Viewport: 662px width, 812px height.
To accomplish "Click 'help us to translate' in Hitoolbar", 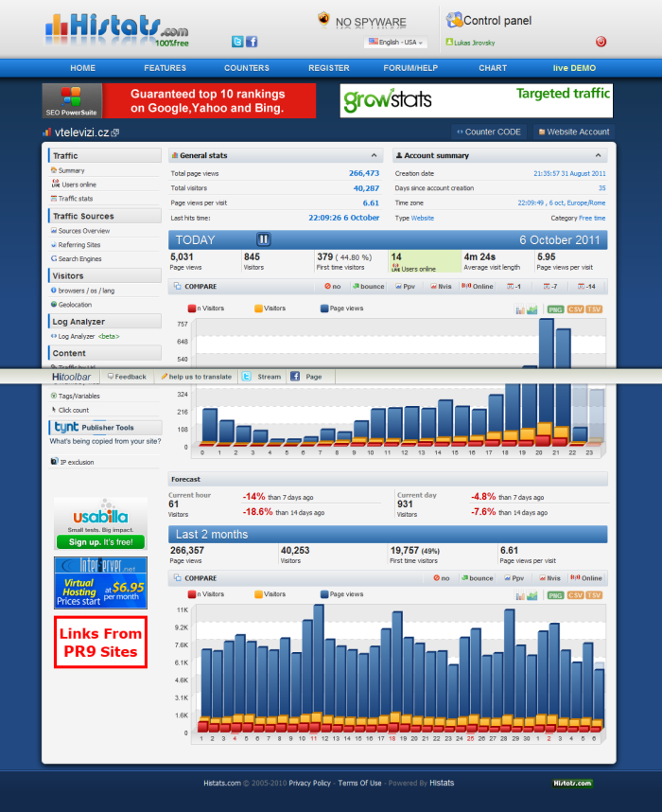I will (x=196, y=377).
